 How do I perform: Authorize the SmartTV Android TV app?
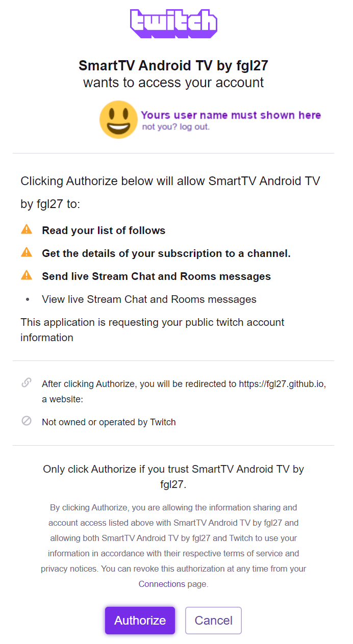(140, 620)
